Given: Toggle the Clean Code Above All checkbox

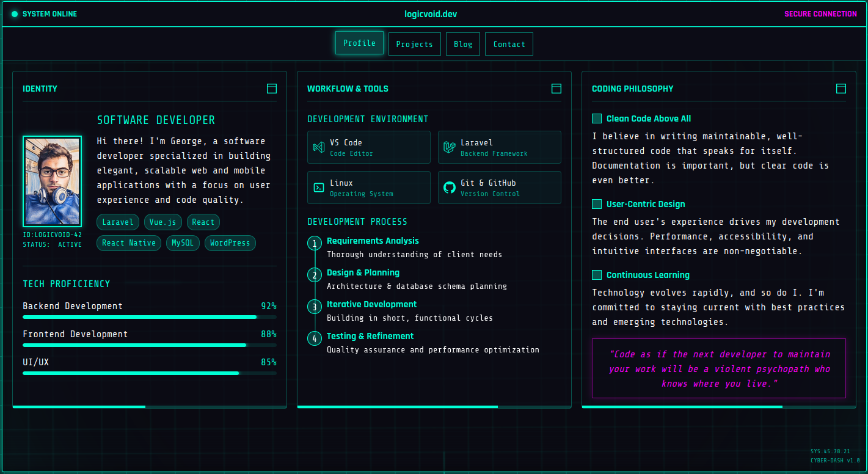Looking at the screenshot, I should (597, 119).
